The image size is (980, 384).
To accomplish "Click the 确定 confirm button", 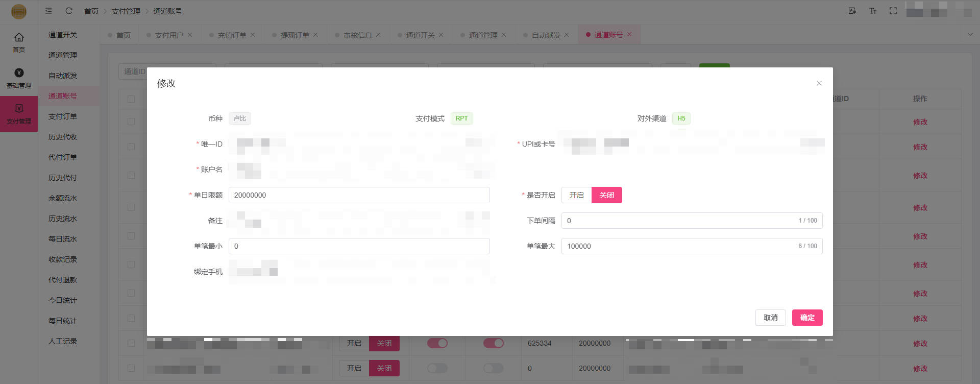I will coord(807,318).
